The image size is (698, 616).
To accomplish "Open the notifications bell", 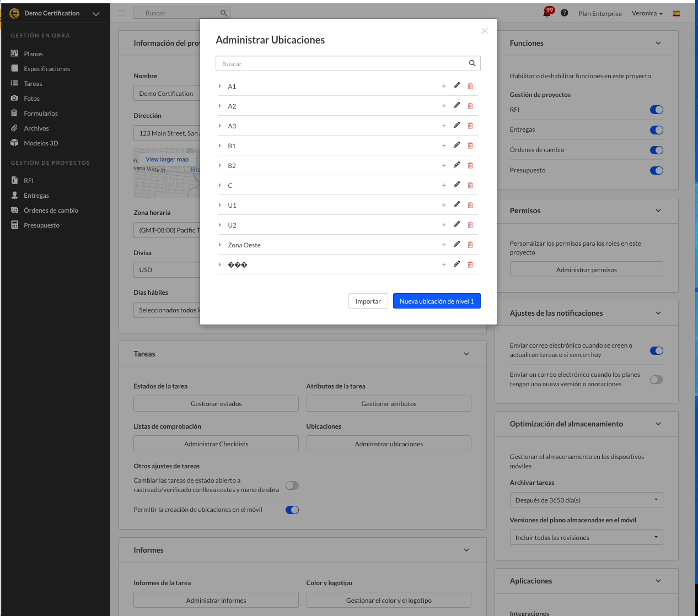I will point(547,13).
